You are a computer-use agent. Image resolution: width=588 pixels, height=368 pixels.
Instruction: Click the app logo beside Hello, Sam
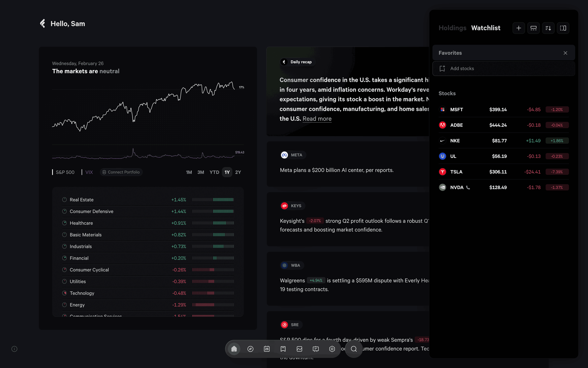click(x=43, y=23)
